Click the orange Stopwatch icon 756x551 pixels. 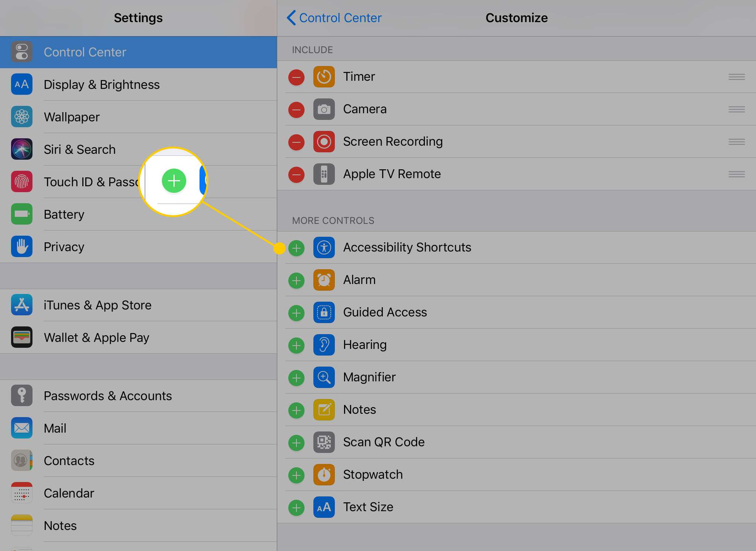pos(324,475)
